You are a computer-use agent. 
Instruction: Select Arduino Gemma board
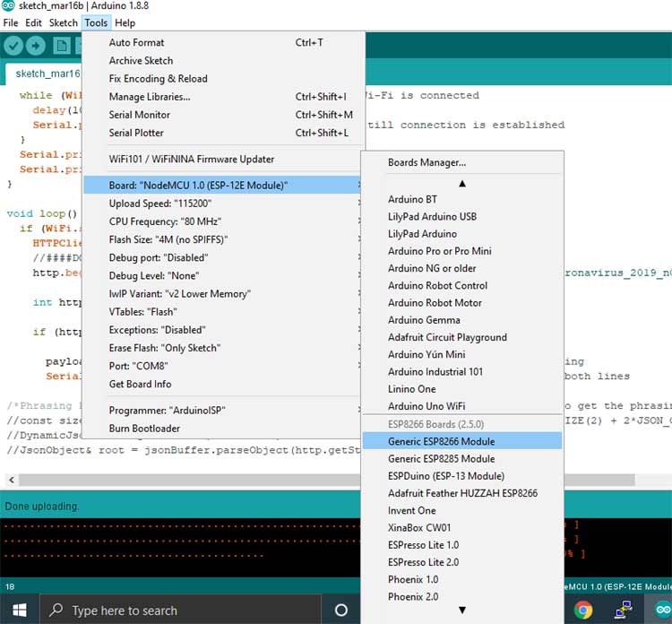(462, 320)
